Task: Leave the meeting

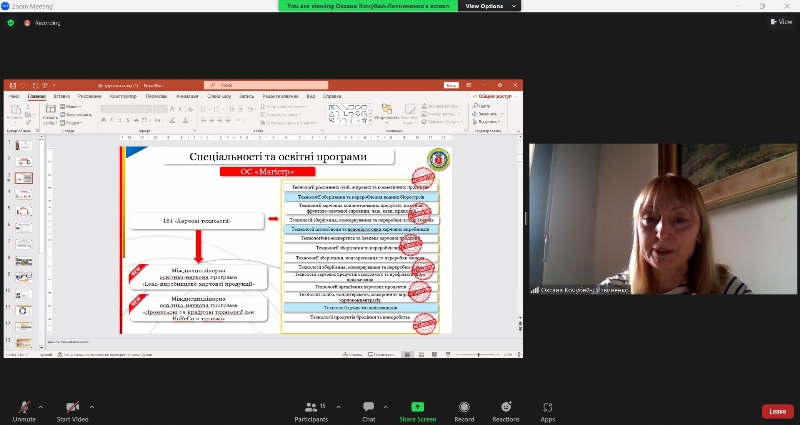Action: 777,411
